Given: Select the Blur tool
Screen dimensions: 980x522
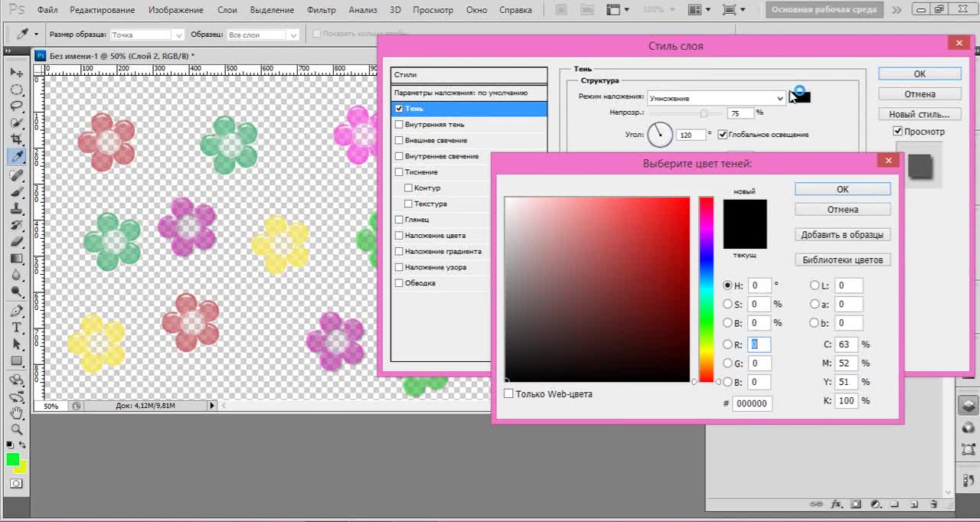Looking at the screenshot, I should click(x=16, y=275).
